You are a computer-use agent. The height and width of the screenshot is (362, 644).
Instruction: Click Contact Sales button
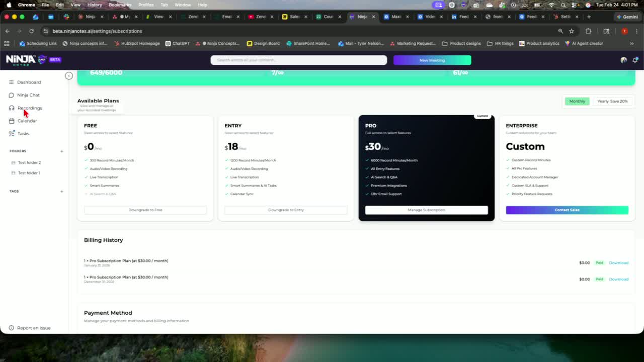(567, 210)
